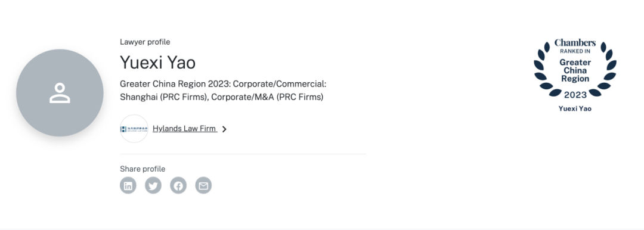Share the profile on Facebook
This screenshot has width=644, height=230.
[x=178, y=186]
